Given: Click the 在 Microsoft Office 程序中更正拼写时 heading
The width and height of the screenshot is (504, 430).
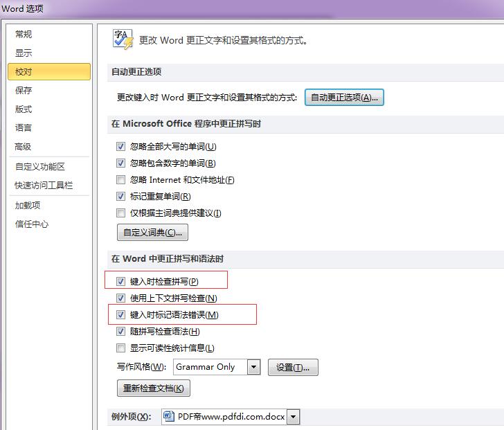Looking at the screenshot, I should click(186, 124).
